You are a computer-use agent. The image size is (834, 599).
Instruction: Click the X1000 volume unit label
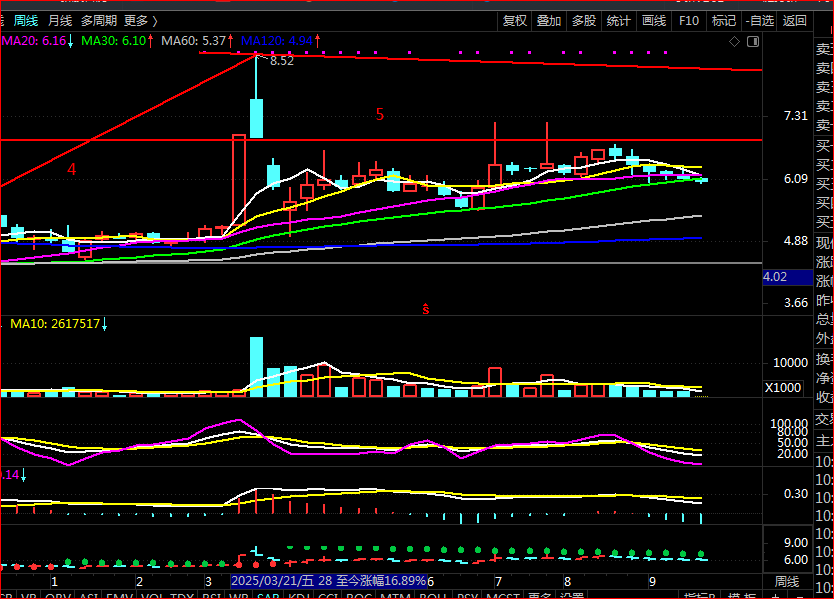pos(783,388)
